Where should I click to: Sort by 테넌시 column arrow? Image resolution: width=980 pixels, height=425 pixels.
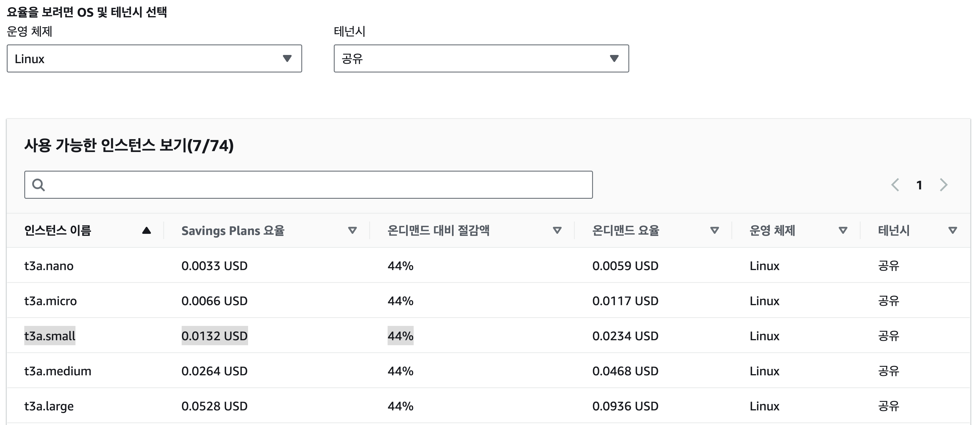pos(953,230)
